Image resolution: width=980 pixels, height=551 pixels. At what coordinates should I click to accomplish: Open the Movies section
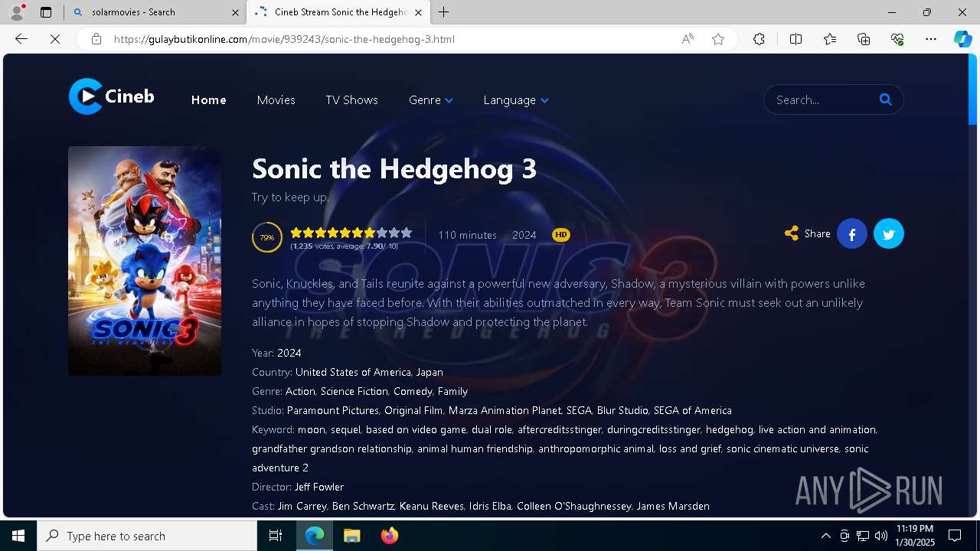point(276,99)
